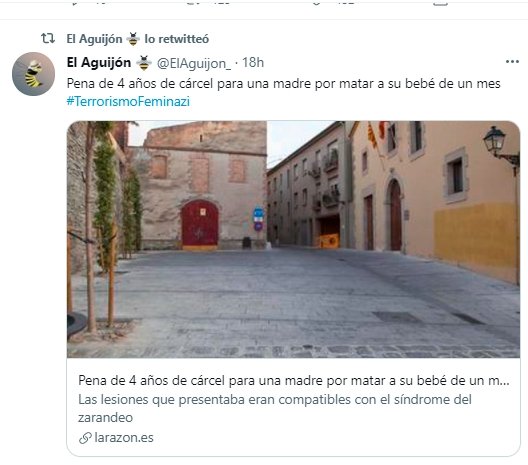Click the 18h timestamp
This screenshot has height=465, width=528.
pyautogui.click(x=253, y=62)
